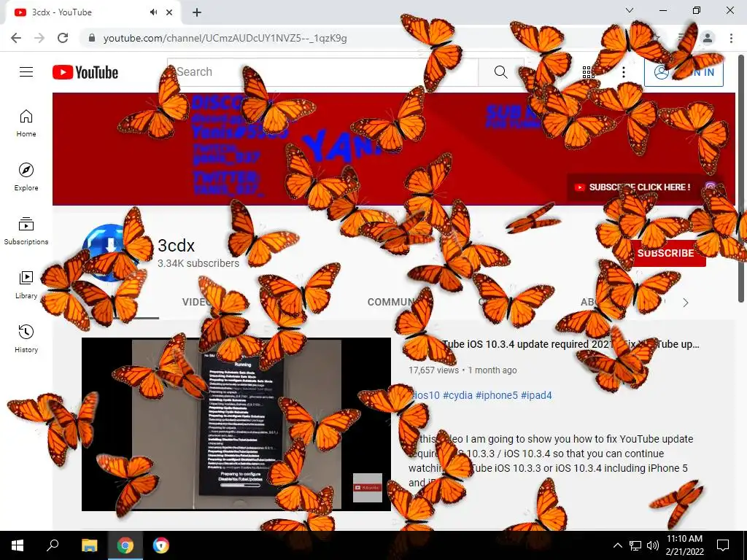Image resolution: width=747 pixels, height=560 pixels.
Task: Open the YouTube settings three-dot menu
Action: pos(624,72)
